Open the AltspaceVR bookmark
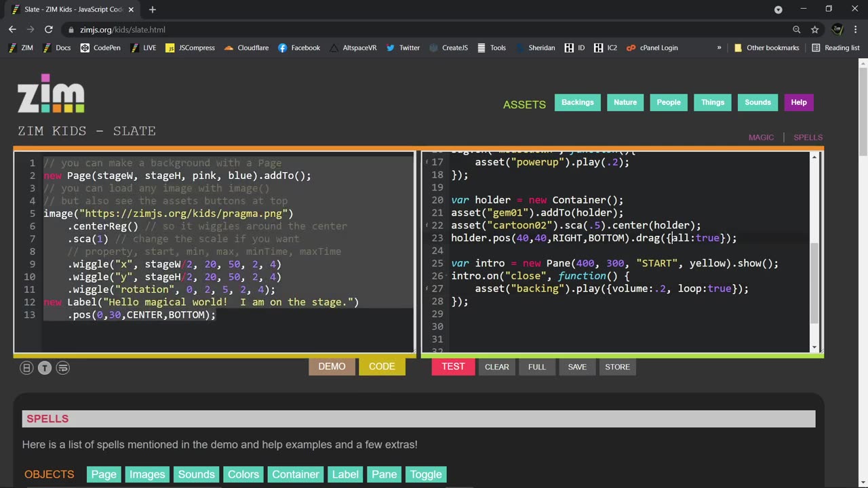This screenshot has width=868, height=488. (x=353, y=48)
